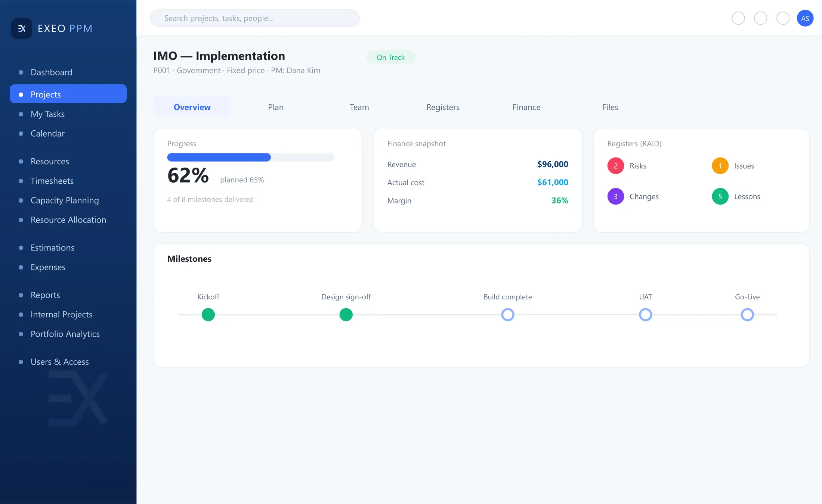This screenshot has height=504, width=822.
Task: Open Resource Allocation
Action: coord(68,220)
